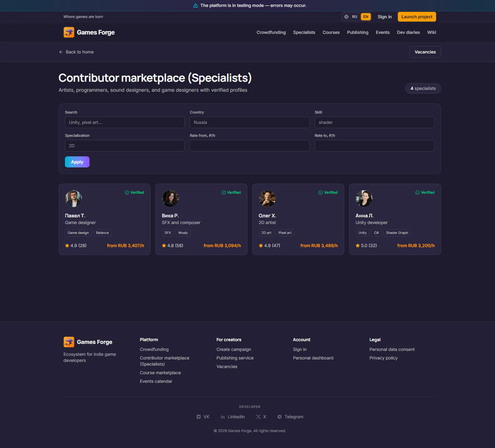Click the 2D art skill tag
The image size is (495, 448).
click(x=266, y=233)
